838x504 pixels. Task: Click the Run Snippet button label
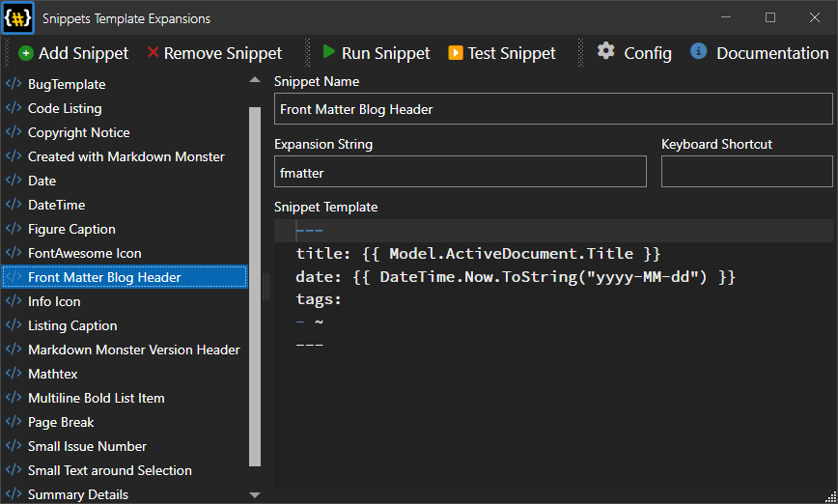[386, 53]
